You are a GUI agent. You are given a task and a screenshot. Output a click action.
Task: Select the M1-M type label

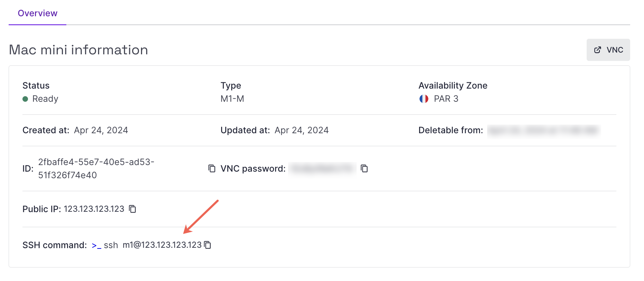[x=232, y=99]
